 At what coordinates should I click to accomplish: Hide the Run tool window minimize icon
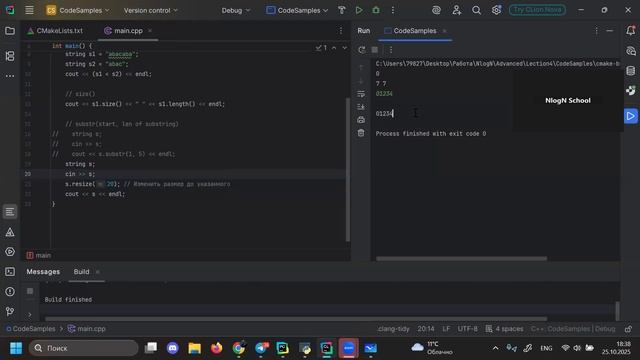(x=609, y=31)
